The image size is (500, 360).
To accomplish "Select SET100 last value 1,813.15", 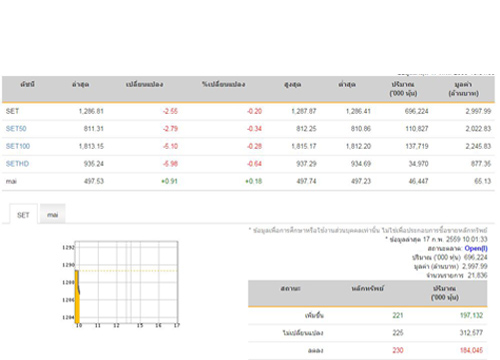I will pyautogui.click(x=91, y=146).
